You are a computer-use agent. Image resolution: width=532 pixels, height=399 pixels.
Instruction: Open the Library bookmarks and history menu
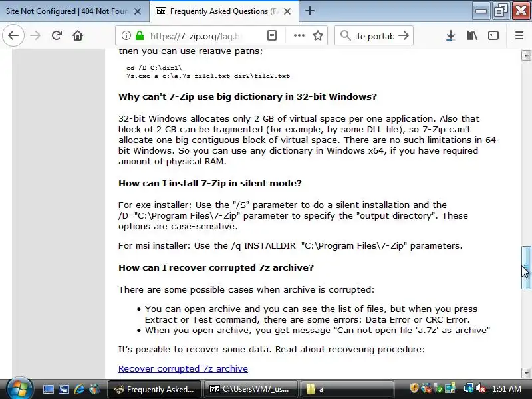click(x=472, y=35)
